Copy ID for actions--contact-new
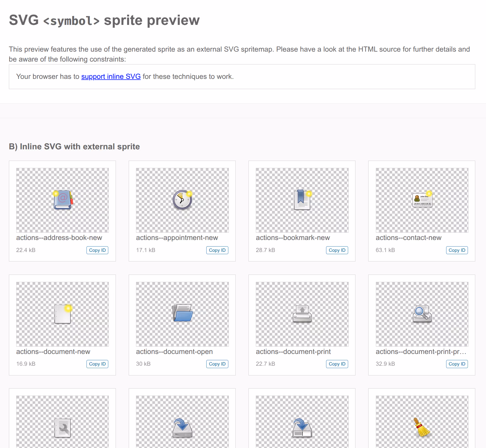This screenshot has height=448, width=486. (x=457, y=250)
